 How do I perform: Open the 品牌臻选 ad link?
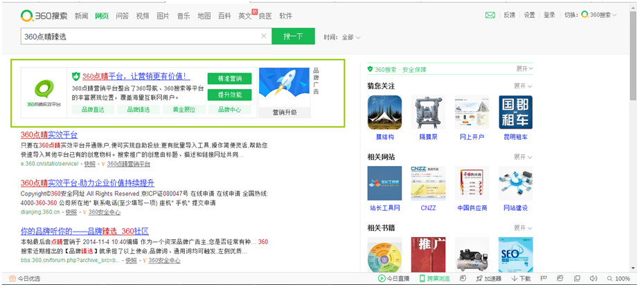point(138,109)
